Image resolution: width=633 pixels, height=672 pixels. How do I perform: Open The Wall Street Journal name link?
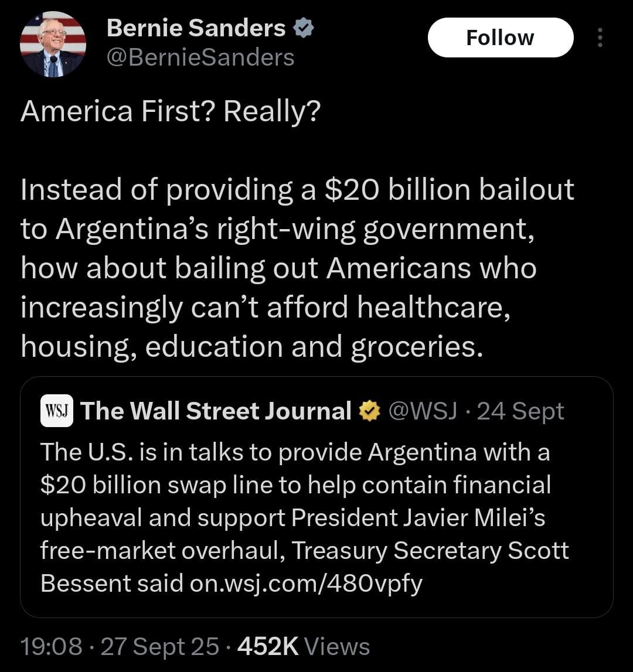[216, 411]
